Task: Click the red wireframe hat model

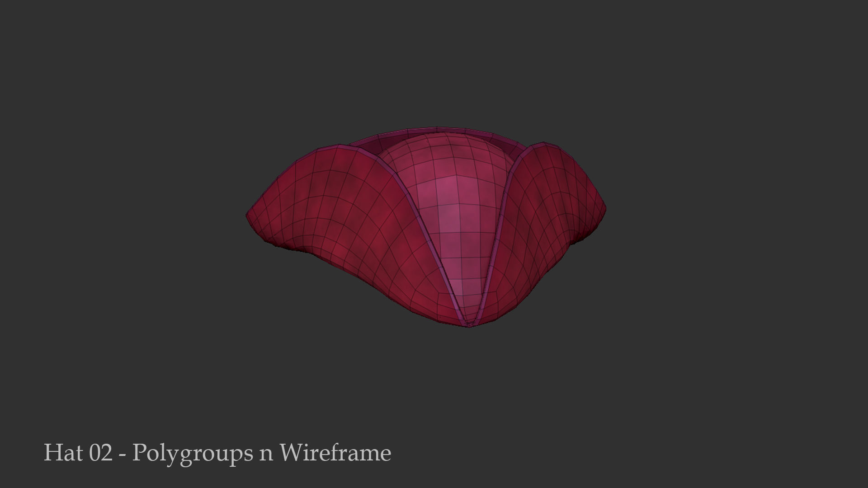Action: [x=426, y=227]
